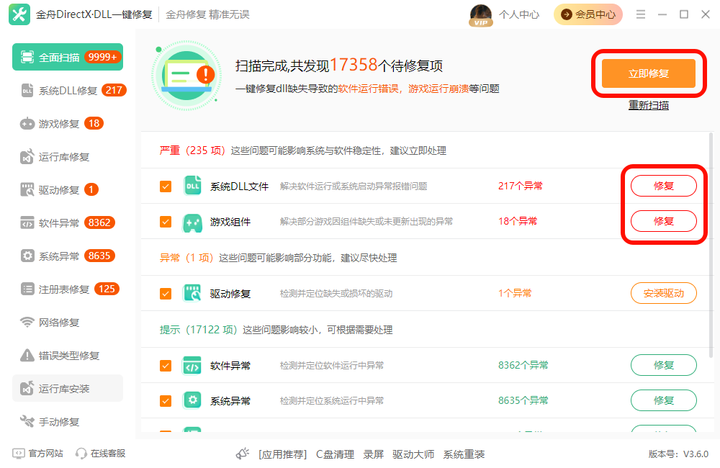Image resolution: width=720 pixels, height=468 pixels.
Task: Uncheck the 游戏组件 checkbox
Action: [x=165, y=222]
